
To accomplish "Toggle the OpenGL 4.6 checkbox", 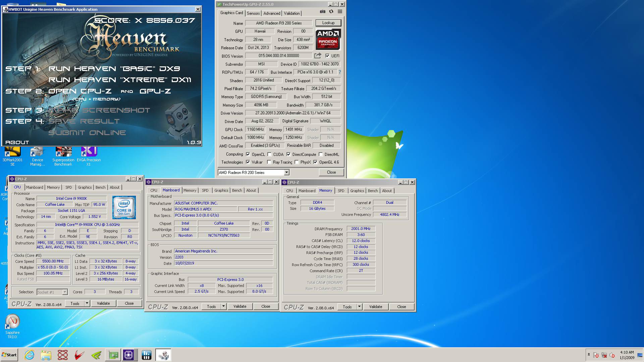I will click(x=315, y=162).
